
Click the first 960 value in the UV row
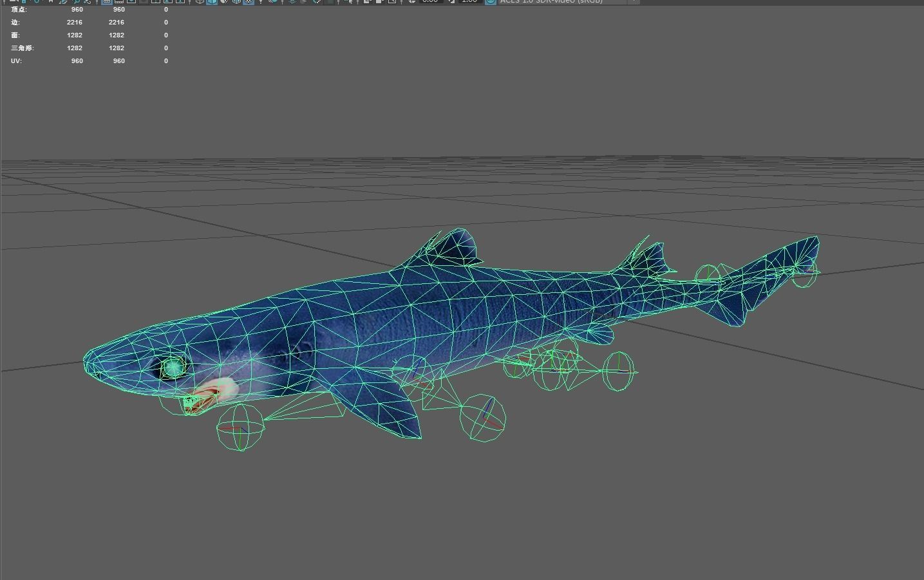(x=77, y=61)
